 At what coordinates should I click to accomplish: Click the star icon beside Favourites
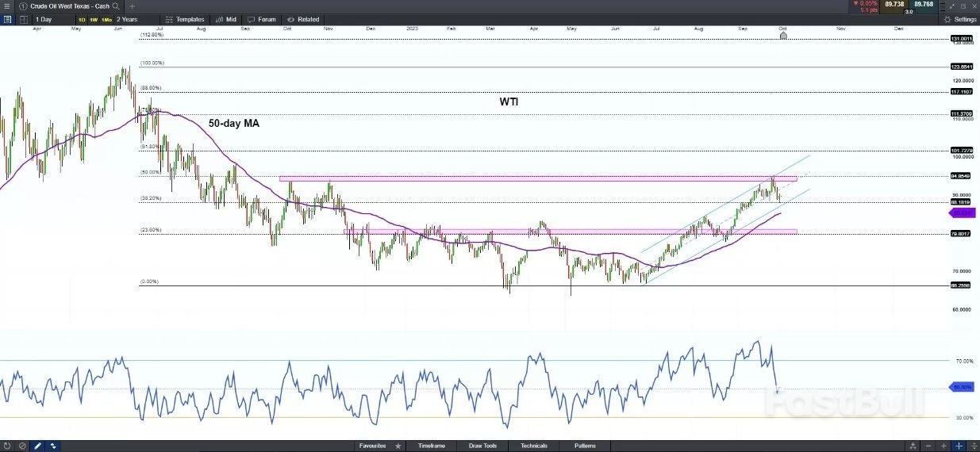click(x=398, y=446)
